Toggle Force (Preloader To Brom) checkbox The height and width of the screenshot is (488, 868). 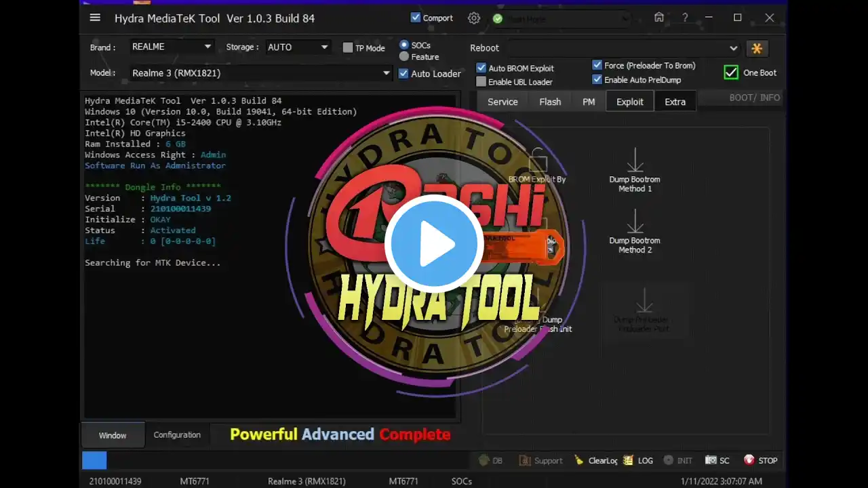[x=597, y=65]
